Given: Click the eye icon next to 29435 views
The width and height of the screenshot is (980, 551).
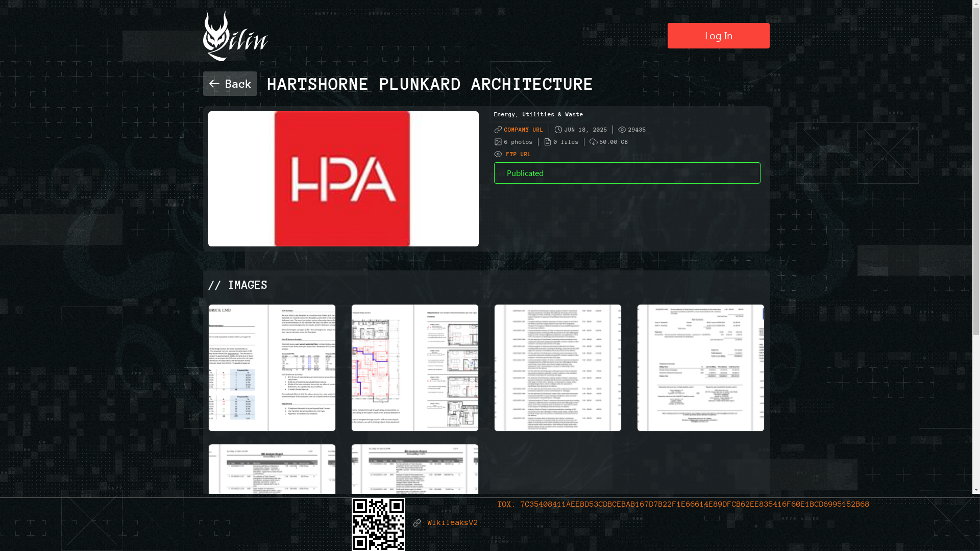Looking at the screenshot, I should 622,130.
